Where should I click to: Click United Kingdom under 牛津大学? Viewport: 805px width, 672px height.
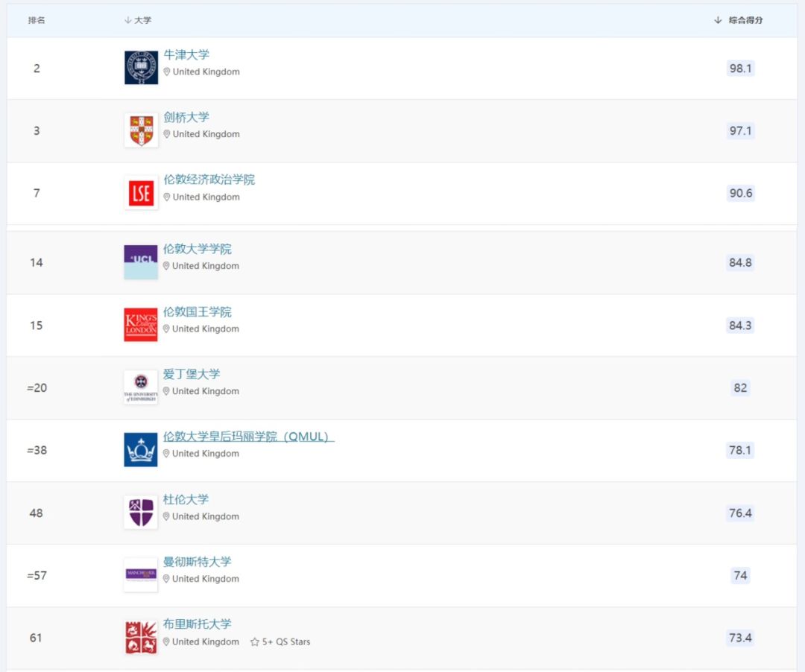click(x=206, y=72)
